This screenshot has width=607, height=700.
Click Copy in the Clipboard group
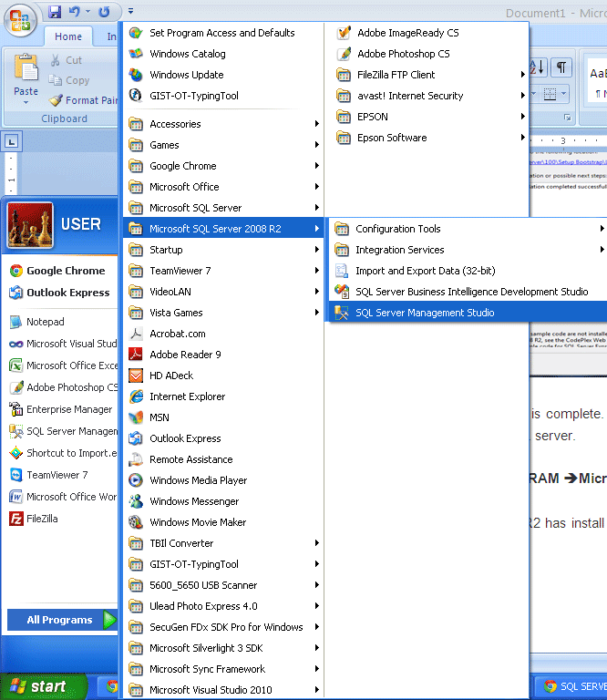click(x=69, y=80)
